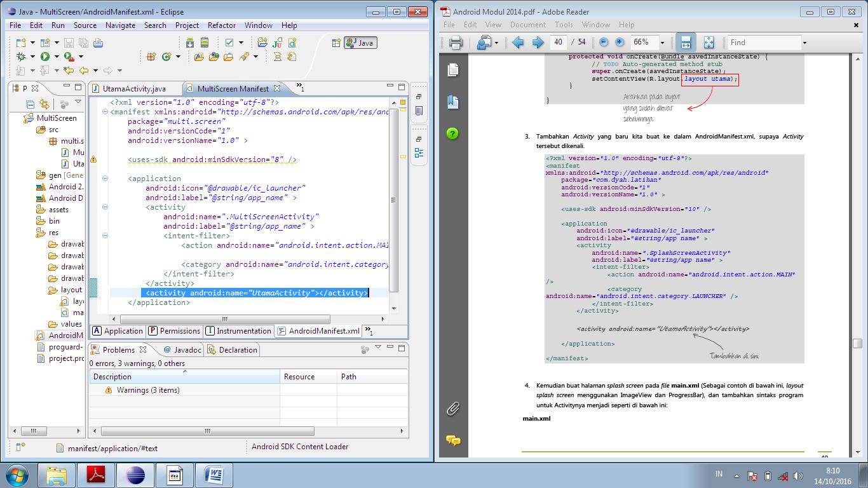Launch the Android Virtual Device Manager
The width and height of the screenshot is (868, 488).
(x=205, y=42)
